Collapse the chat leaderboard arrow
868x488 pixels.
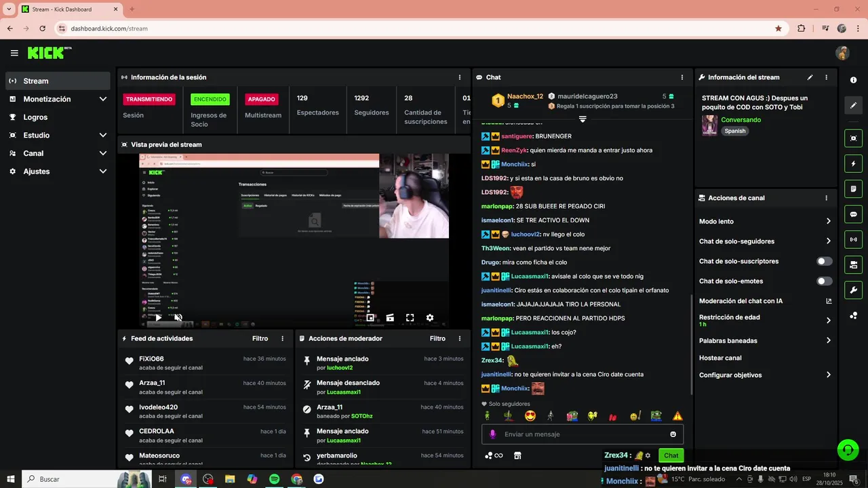pyautogui.click(x=582, y=119)
